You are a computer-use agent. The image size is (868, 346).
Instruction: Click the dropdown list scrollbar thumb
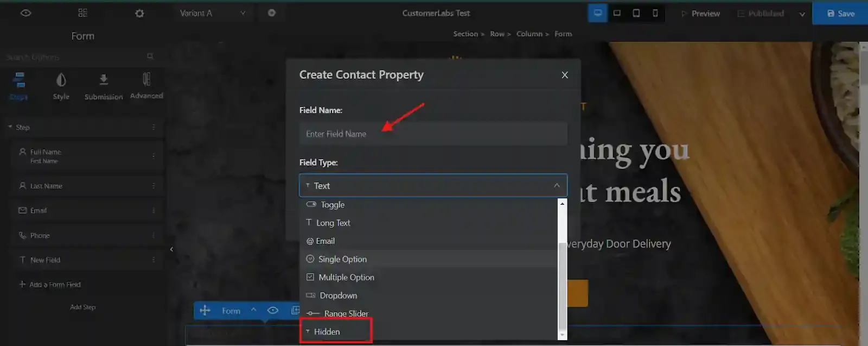[x=562, y=285]
